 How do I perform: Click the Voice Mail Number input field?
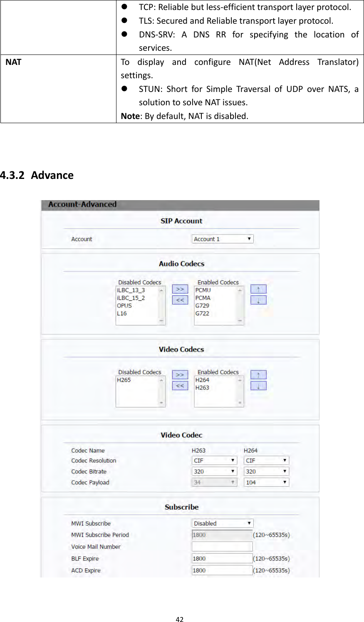[222, 546]
